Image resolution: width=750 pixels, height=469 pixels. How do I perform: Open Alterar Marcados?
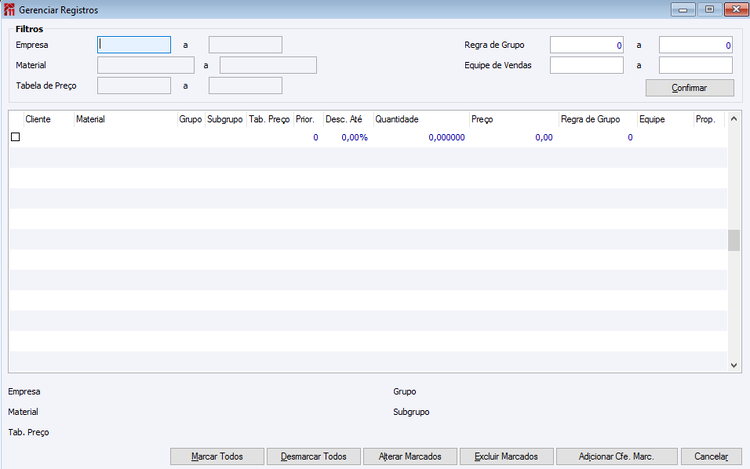click(410, 457)
